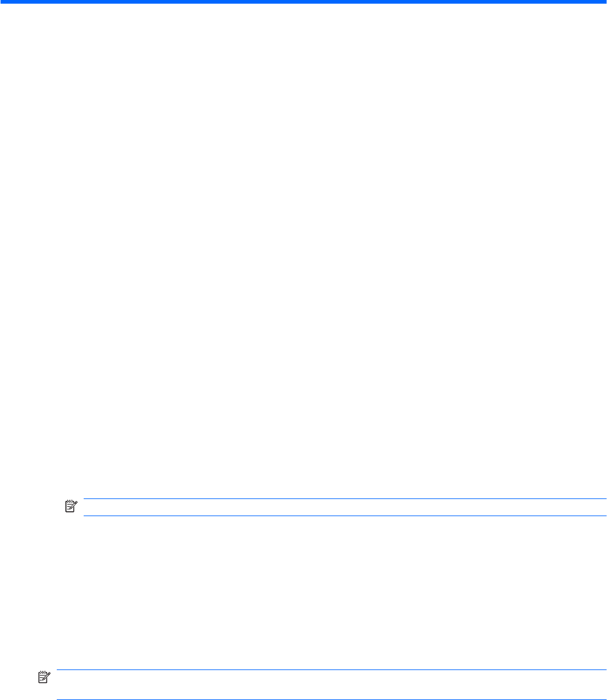This screenshot has height=700, width=607.
Task: Click the thick blue header bar
Action: [303, 2]
